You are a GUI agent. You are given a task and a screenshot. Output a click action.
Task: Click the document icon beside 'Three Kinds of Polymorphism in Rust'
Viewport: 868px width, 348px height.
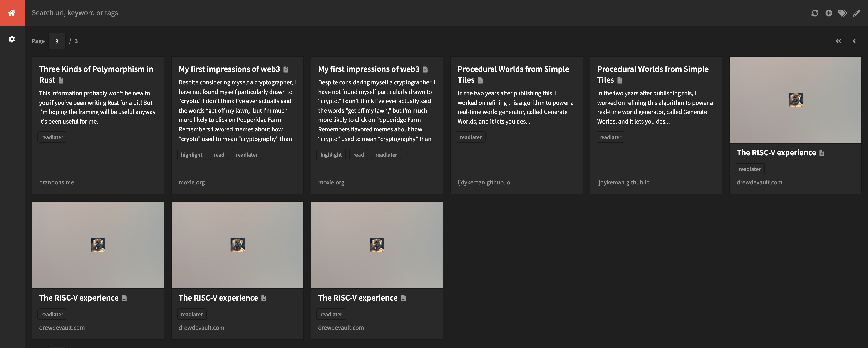(61, 80)
